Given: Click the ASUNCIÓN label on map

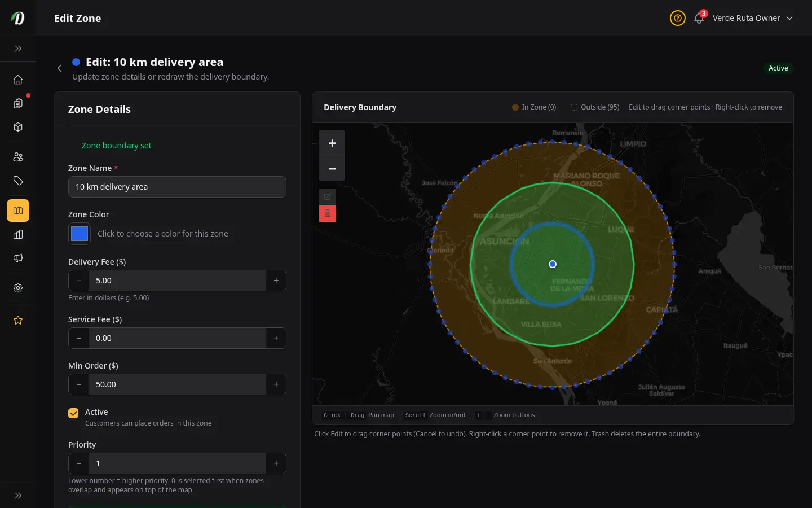Looking at the screenshot, I should pos(505,242).
